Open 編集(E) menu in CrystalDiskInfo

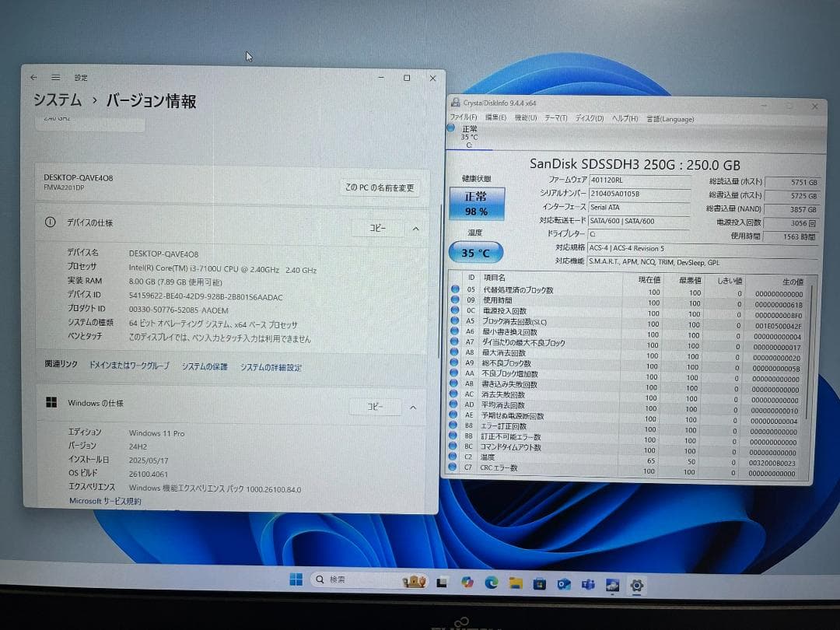coord(495,117)
